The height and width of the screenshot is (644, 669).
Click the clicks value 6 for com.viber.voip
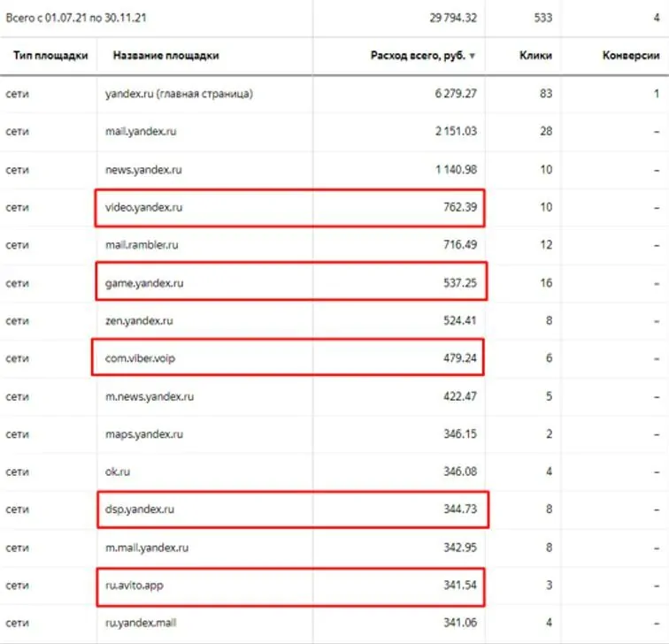(550, 358)
